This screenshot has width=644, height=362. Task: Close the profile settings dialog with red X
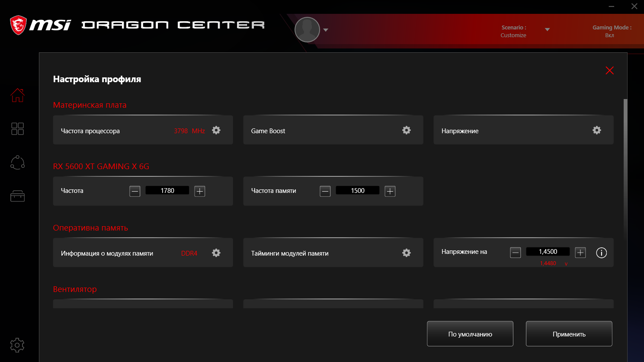[x=610, y=70]
